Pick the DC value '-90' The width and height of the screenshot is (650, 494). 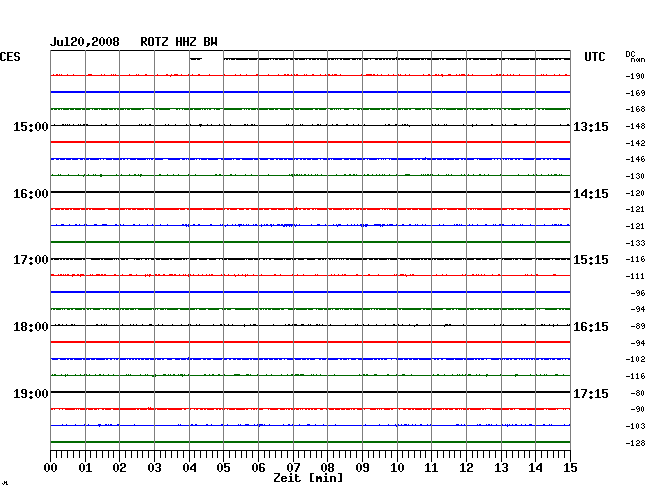[x=638, y=409]
